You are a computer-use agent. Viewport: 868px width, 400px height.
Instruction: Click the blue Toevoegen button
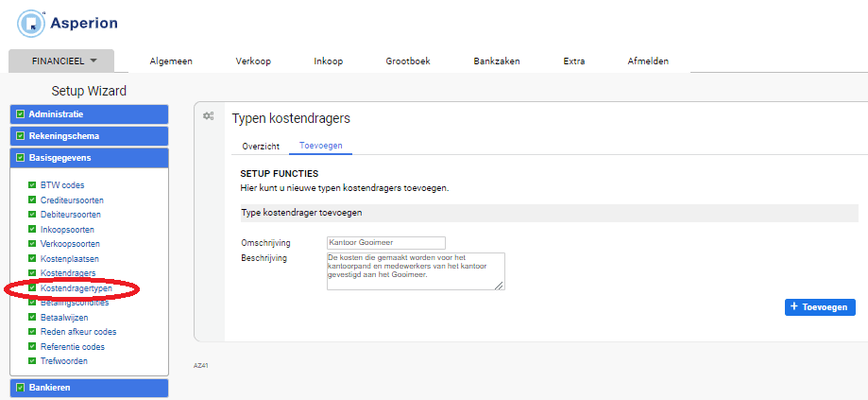click(820, 307)
